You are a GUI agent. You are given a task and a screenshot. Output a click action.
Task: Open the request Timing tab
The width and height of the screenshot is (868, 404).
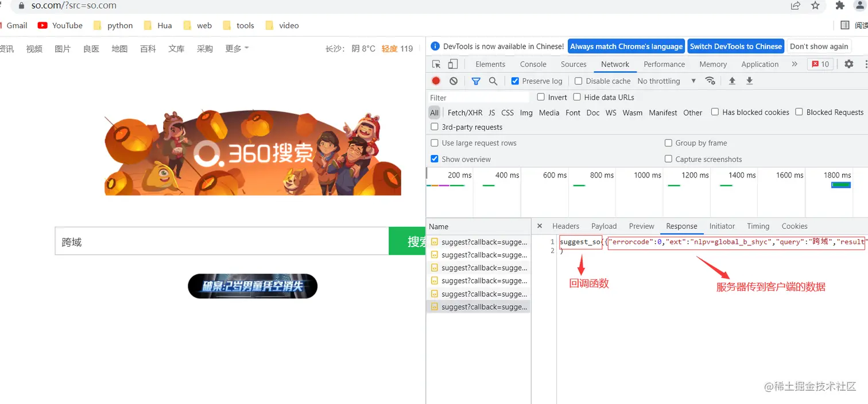point(758,226)
